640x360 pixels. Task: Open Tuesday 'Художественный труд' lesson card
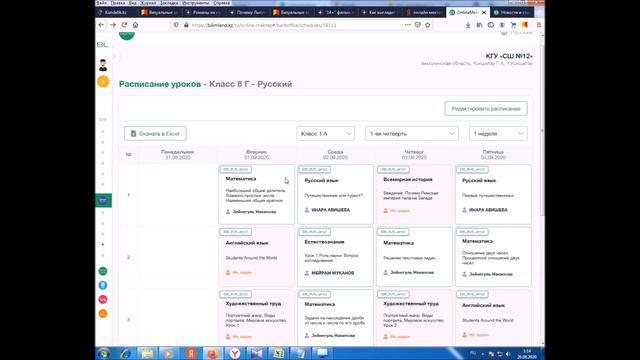point(256,318)
